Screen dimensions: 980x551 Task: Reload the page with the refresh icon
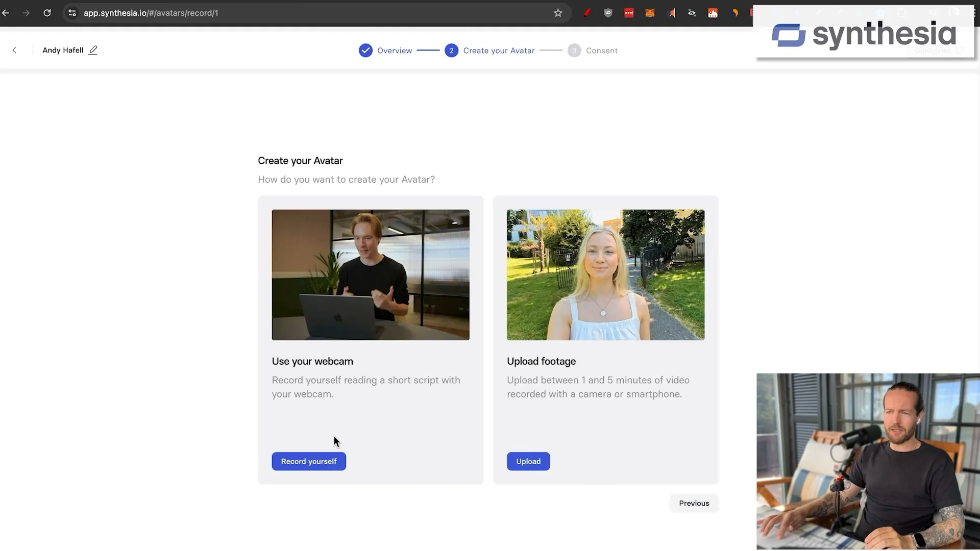point(47,13)
